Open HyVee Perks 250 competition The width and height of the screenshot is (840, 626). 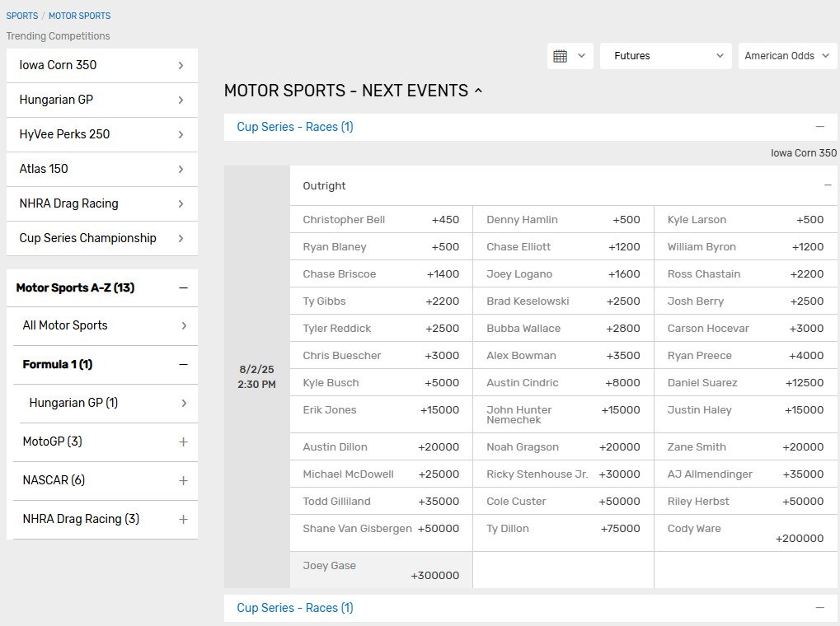coord(101,134)
